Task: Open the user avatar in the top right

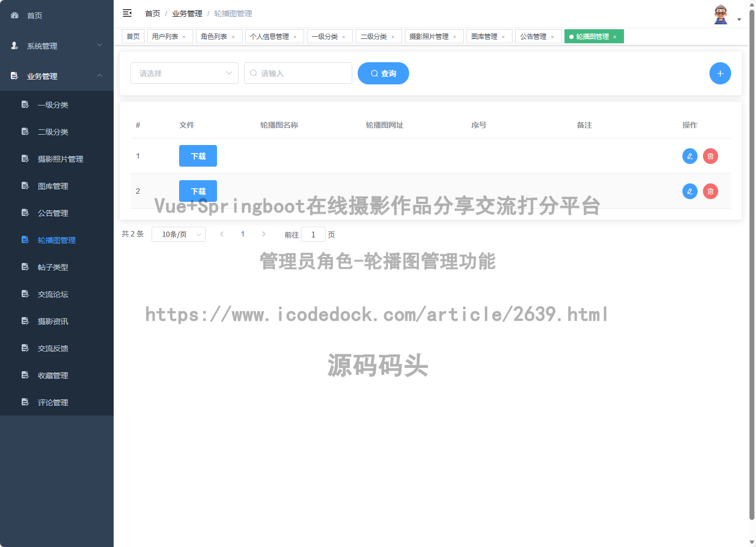Action: tap(720, 15)
